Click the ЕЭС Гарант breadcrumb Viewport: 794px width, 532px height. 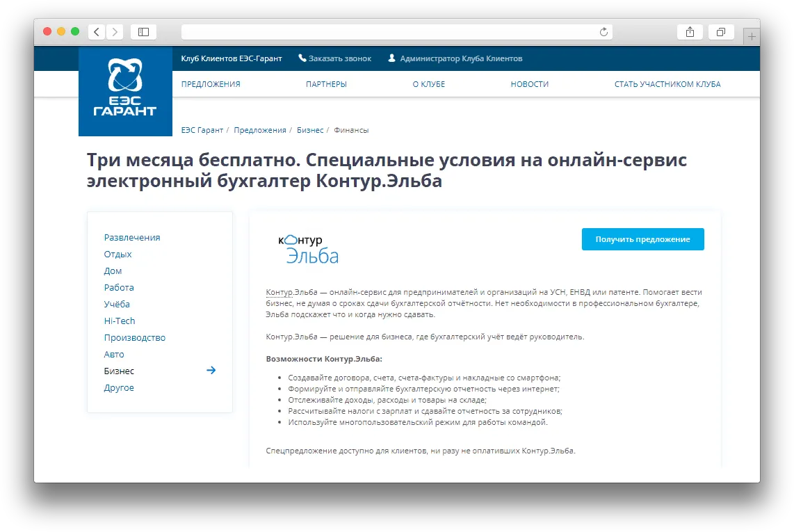(x=202, y=130)
